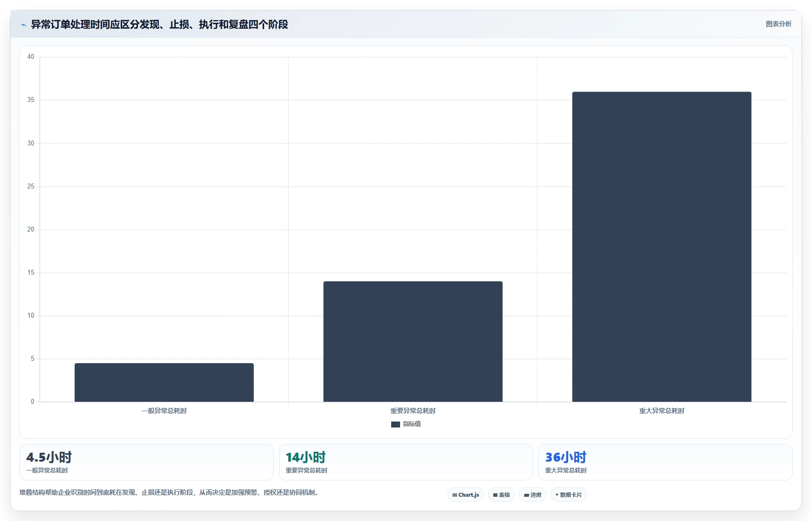Click the 重大异常总耗时 bar in the chart

coord(662,246)
